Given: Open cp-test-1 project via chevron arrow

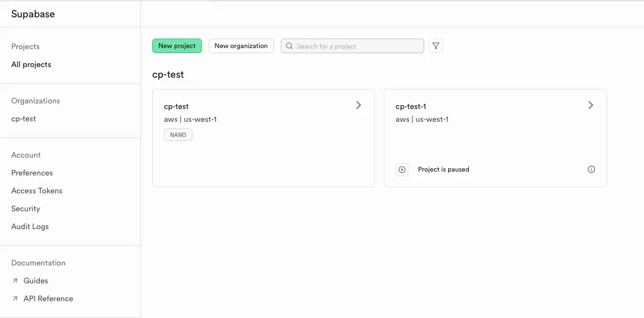Looking at the screenshot, I should click(590, 105).
